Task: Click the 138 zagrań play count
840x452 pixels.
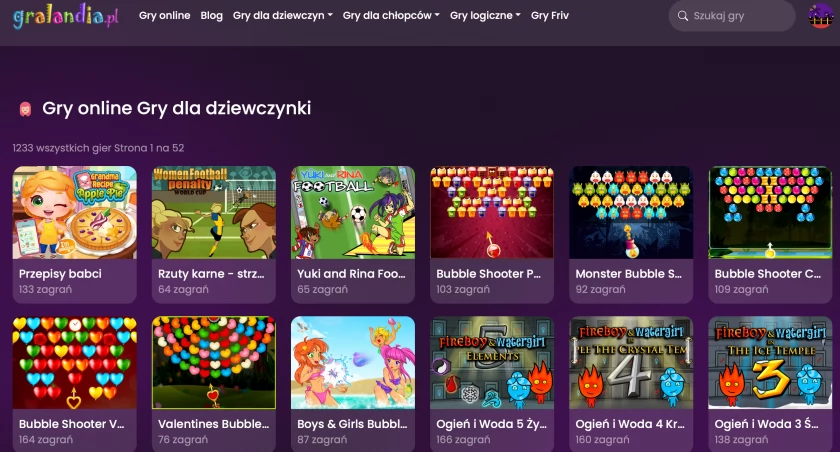Action: (x=741, y=440)
